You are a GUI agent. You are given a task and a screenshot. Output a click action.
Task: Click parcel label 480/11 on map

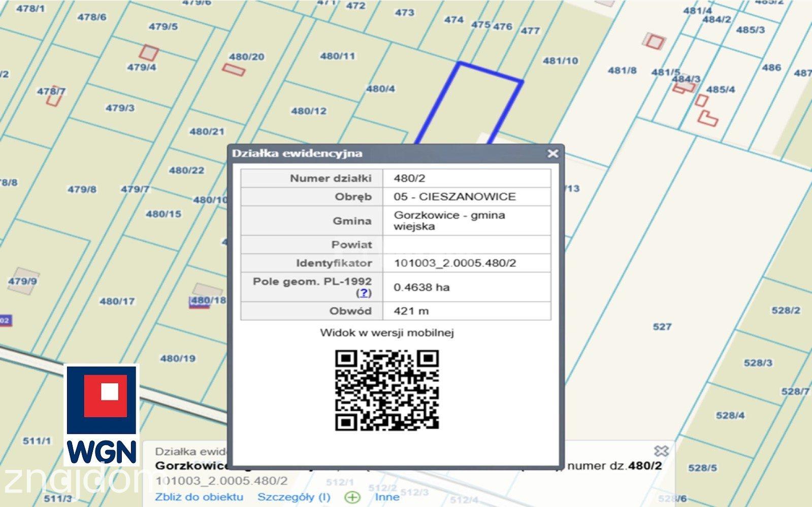(338, 56)
